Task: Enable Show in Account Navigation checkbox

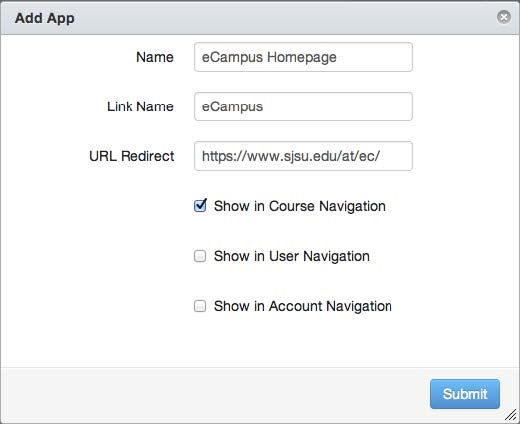Action: click(200, 306)
